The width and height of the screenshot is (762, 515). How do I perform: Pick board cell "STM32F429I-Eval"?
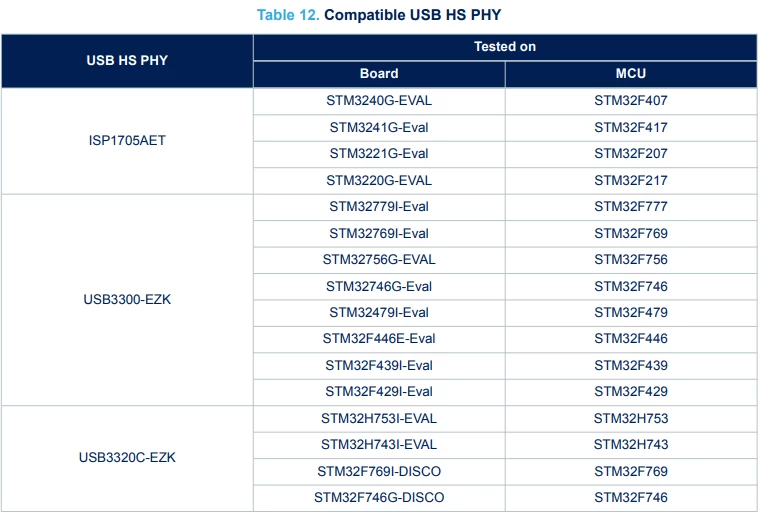[379, 392]
